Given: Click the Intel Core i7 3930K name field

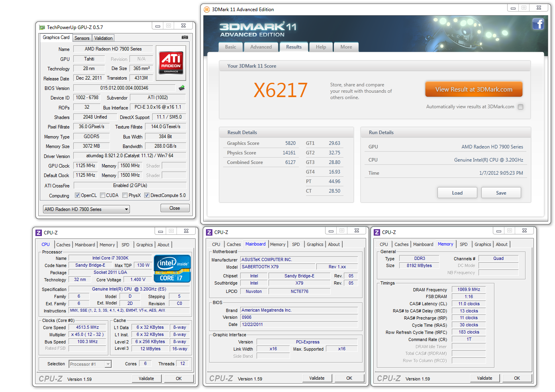Looking at the screenshot, I should tap(110, 258).
